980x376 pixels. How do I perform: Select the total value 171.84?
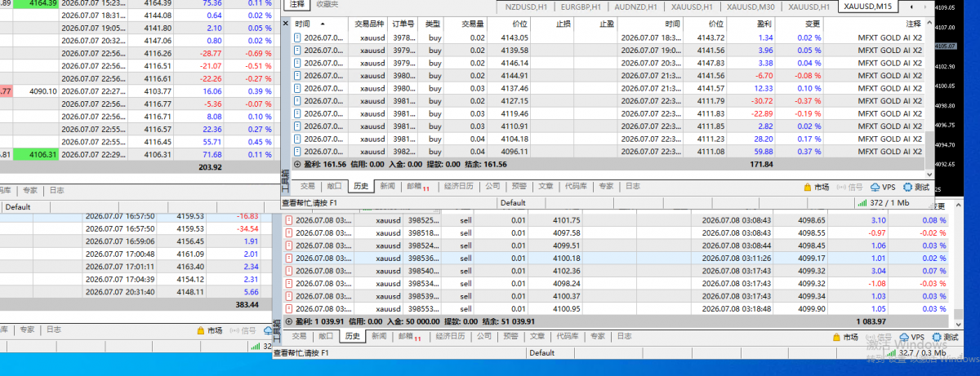point(760,164)
